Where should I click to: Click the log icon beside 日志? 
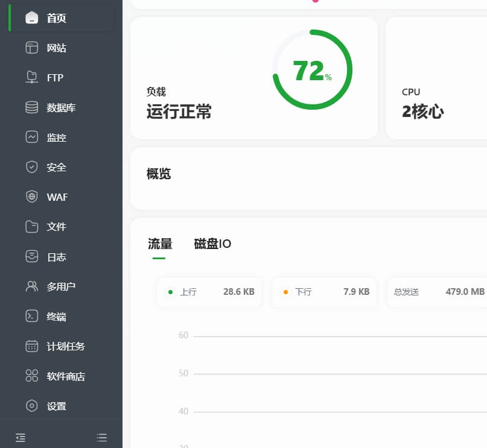(x=31, y=257)
